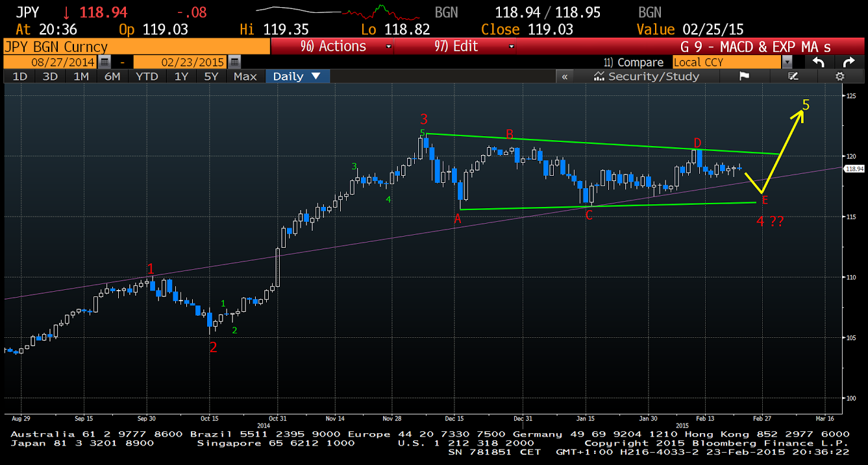
Task: Open the start date calendar picker
Action: click(x=105, y=62)
